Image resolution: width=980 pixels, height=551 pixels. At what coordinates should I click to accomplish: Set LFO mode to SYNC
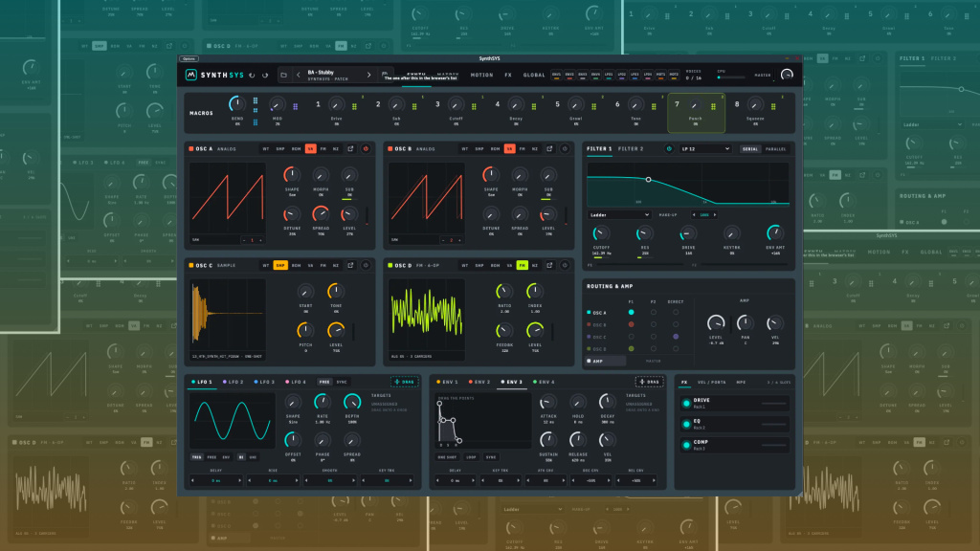click(342, 382)
